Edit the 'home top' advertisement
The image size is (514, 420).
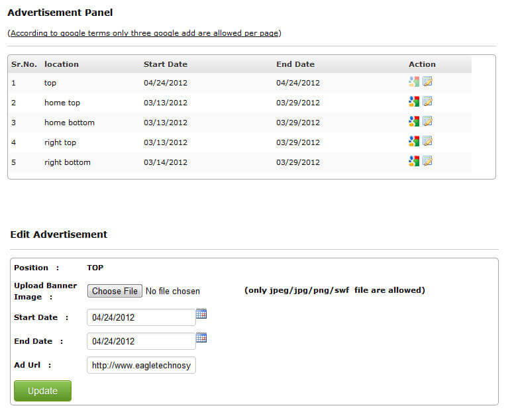pyautogui.click(x=427, y=101)
